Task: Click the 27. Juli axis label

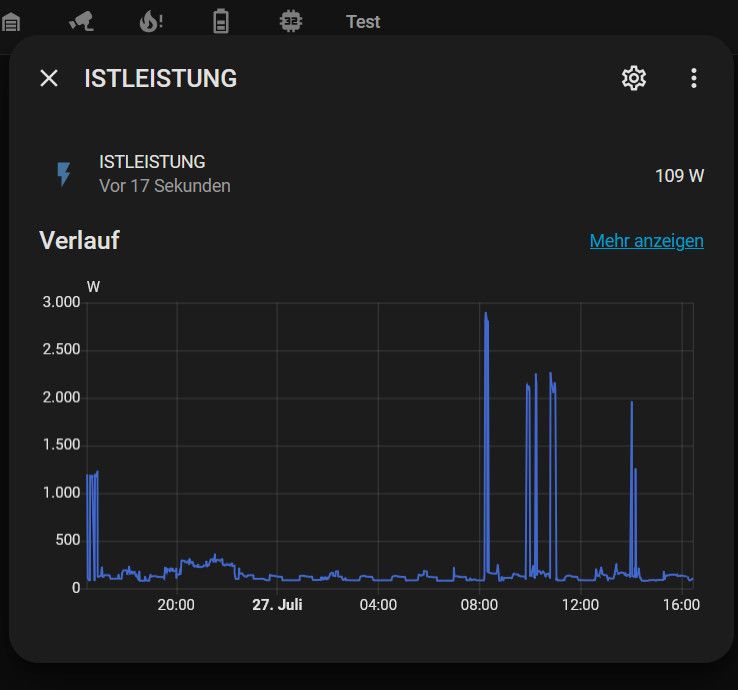Action: click(277, 605)
